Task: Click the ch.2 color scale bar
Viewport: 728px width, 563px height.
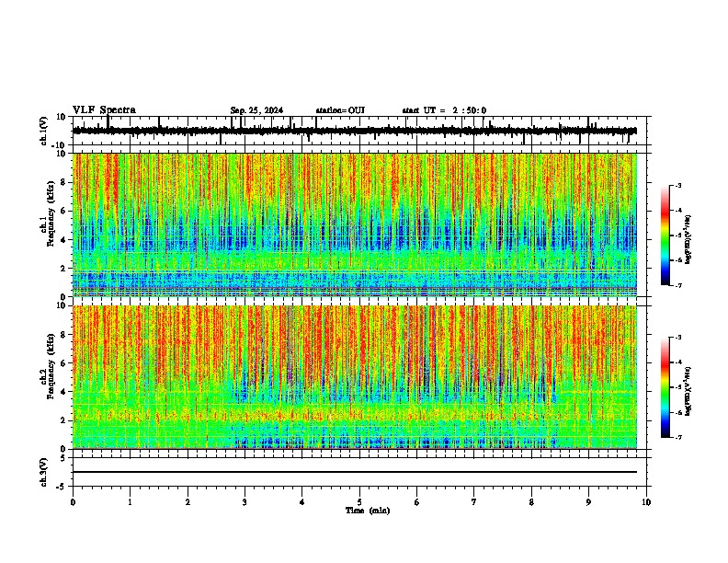Action: pos(665,387)
